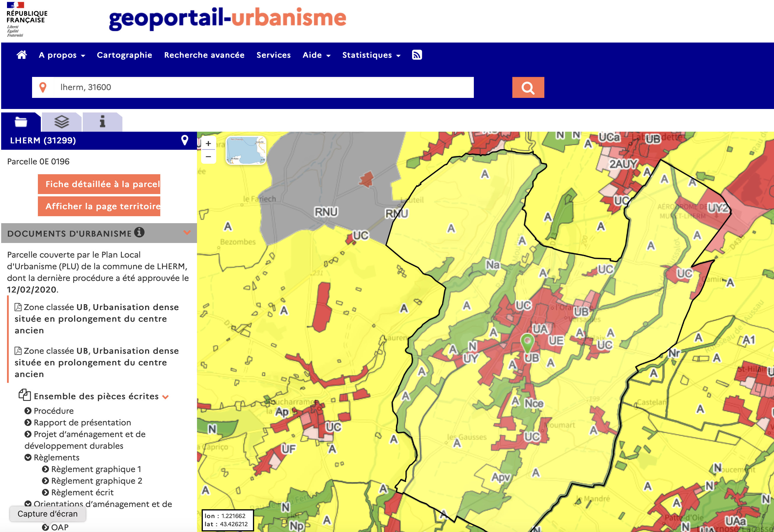Switch to the layers stack tab

pyautogui.click(x=62, y=122)
